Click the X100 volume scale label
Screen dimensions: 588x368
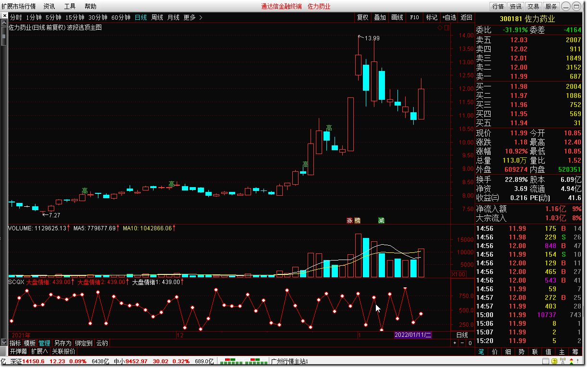(x=458, y=274)
